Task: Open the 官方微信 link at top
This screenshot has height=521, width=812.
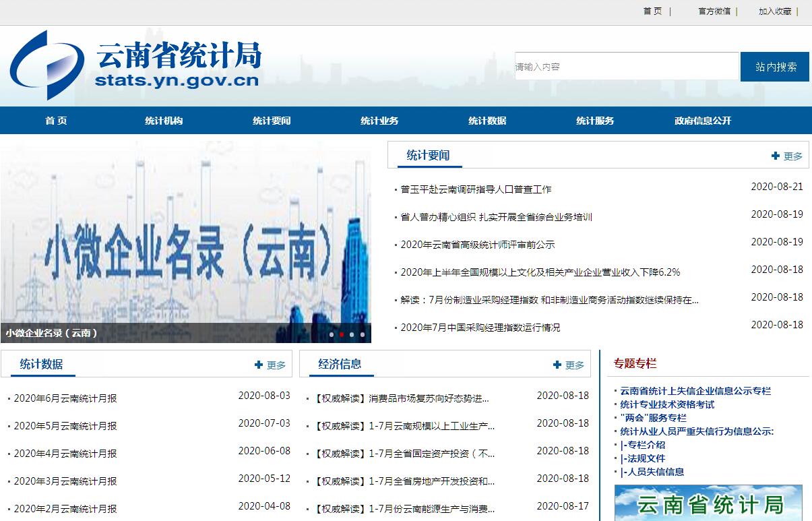Action: click(714, 11)
